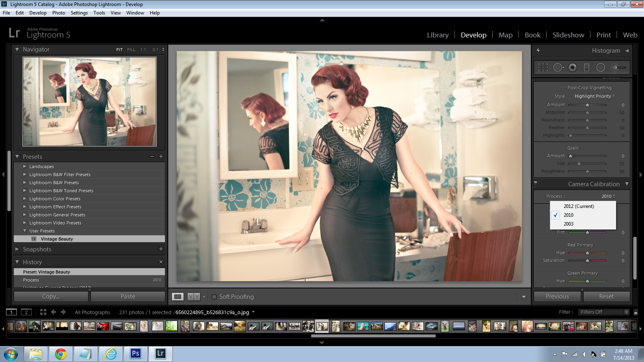
Task: Toggle the Camera Calibration panel switch
Action: 535,184
